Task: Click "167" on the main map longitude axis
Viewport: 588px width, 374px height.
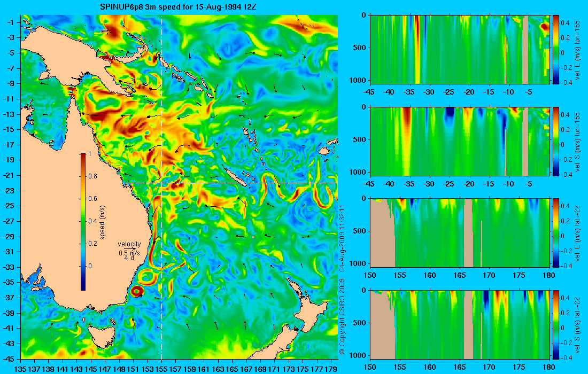Action: coord(247,368)
